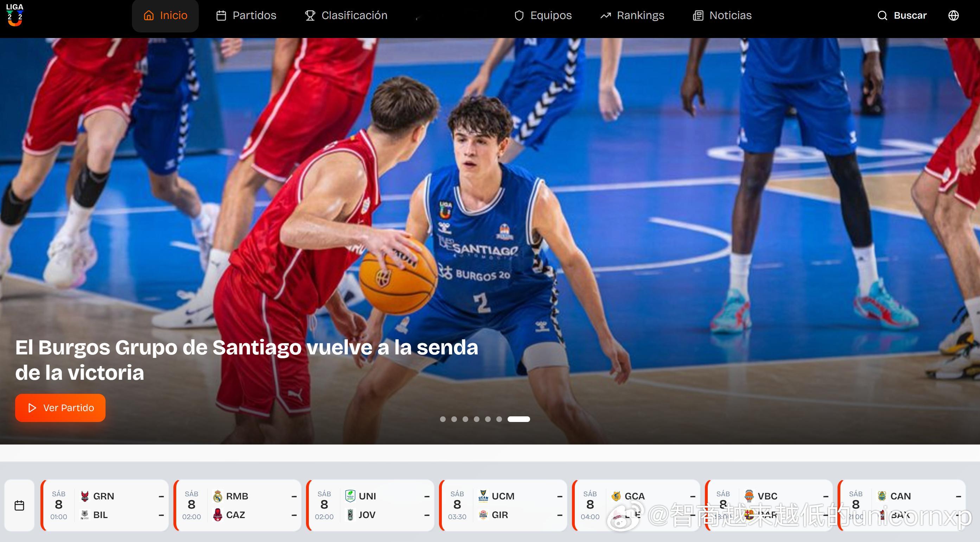Click the Liga U22 logo
Image resolution: width=980 pixels, height=542 pixels.
click(15, 15)
